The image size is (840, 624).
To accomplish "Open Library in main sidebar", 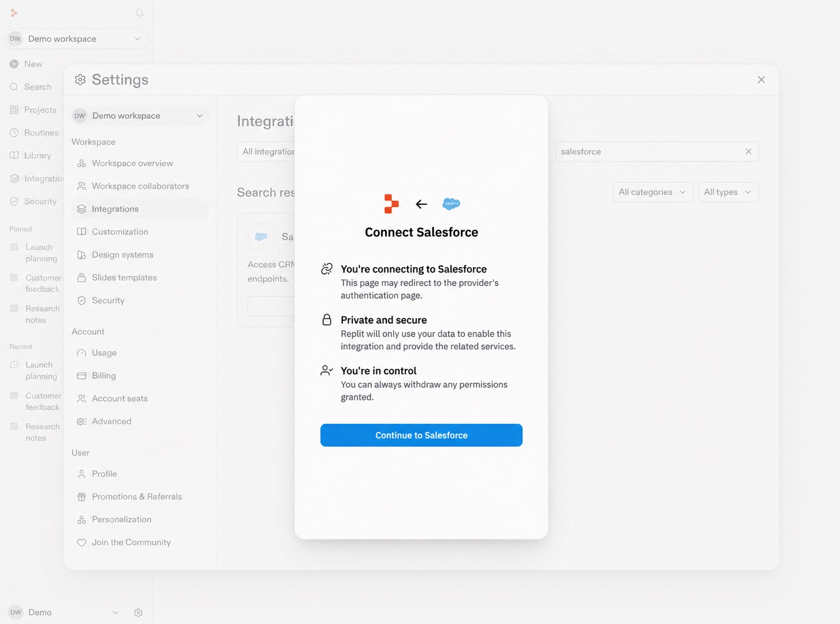I will [x=31, y=155].
